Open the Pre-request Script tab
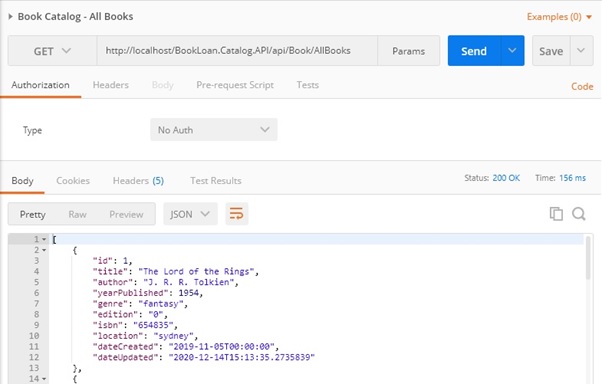The height and width of the screenshot is (384, 602). [x=235, y=85]
